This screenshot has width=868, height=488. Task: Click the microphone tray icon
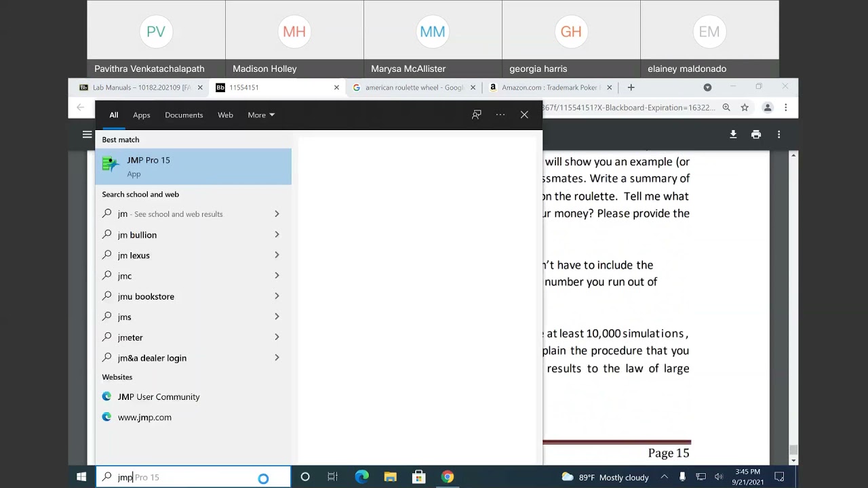tap(682, 477)
